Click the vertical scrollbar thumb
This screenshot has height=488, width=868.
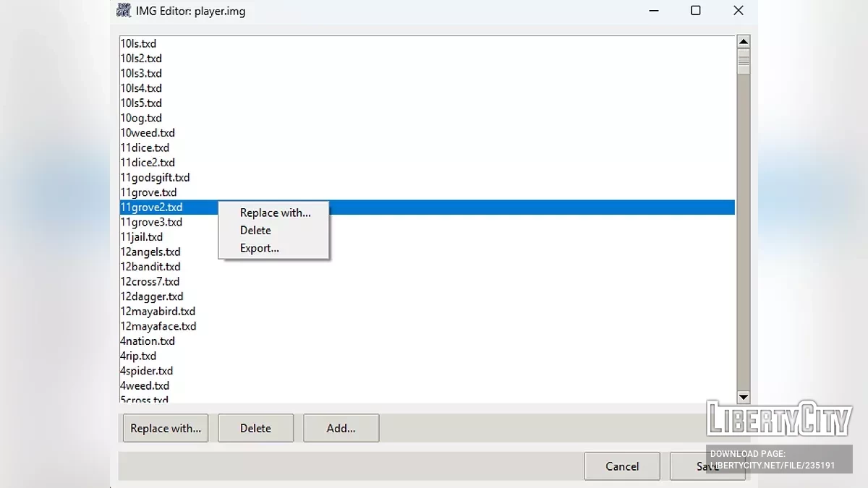pyautogui.click(x=743, y=61)
